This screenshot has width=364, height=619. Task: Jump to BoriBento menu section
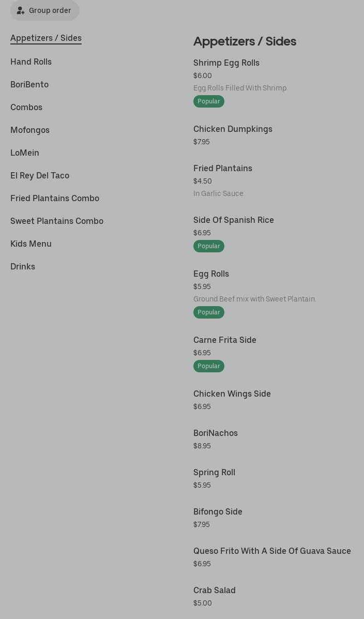coord(29,85)
